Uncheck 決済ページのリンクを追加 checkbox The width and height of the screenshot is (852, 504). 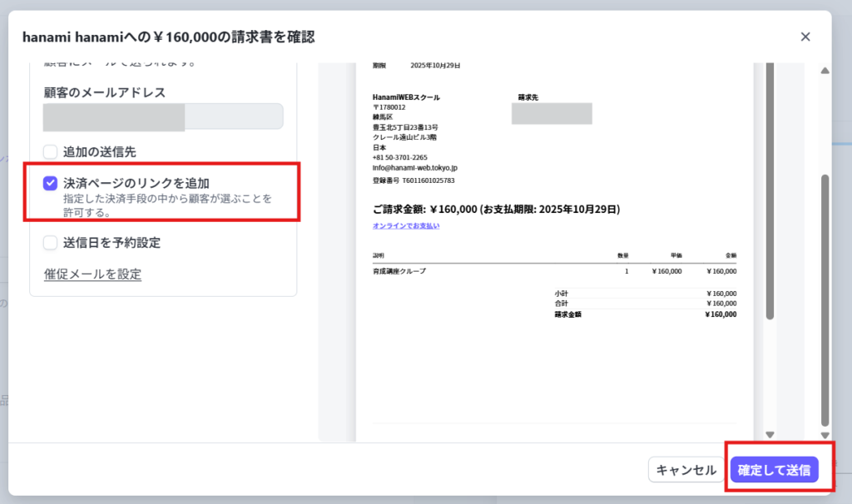point(51,183)
